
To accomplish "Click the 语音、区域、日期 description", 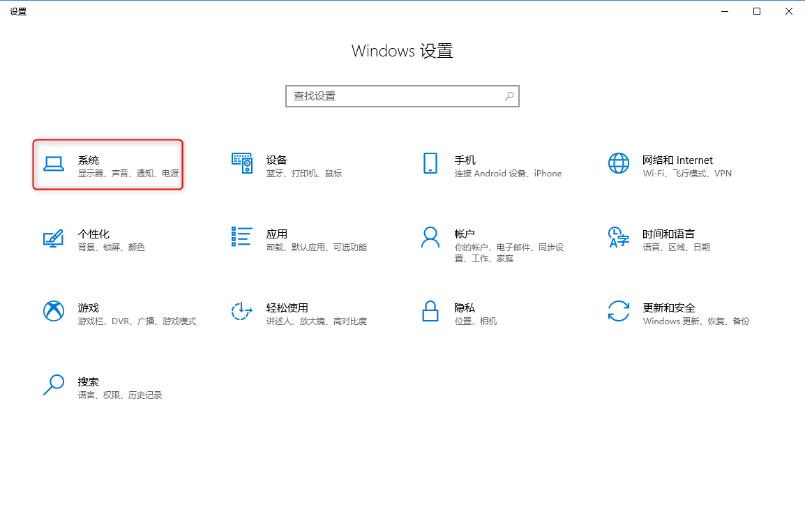I will click(676, 248).
